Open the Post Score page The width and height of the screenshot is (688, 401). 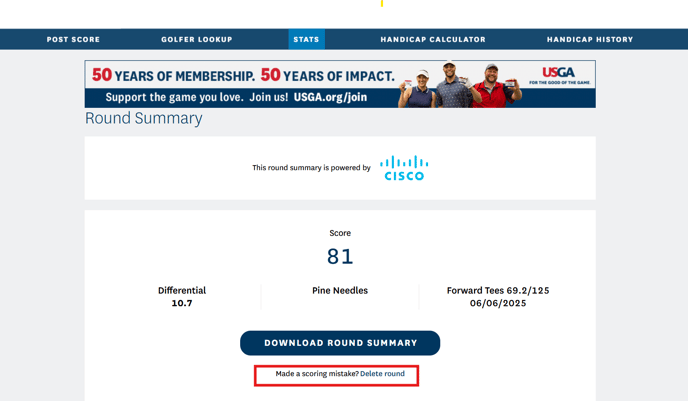(x=73, y=40)
